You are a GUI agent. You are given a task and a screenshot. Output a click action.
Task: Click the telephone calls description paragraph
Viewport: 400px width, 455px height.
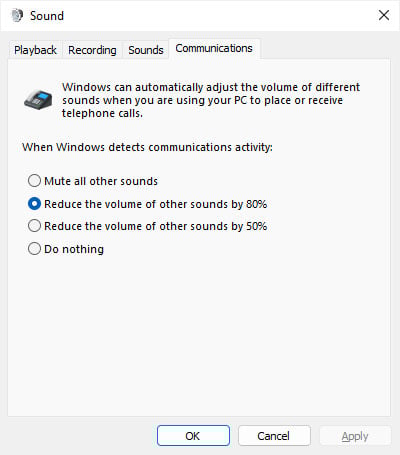(x=211, y=100)
